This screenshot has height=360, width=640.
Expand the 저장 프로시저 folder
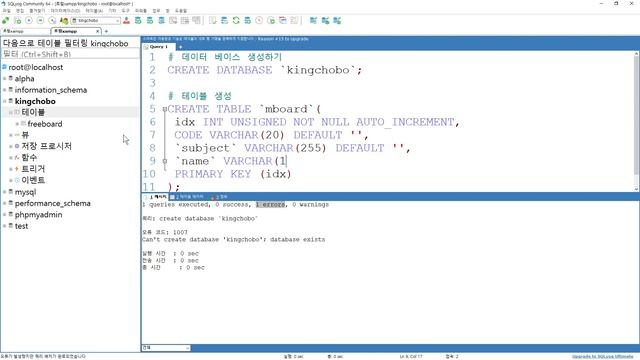pos(11,146)
